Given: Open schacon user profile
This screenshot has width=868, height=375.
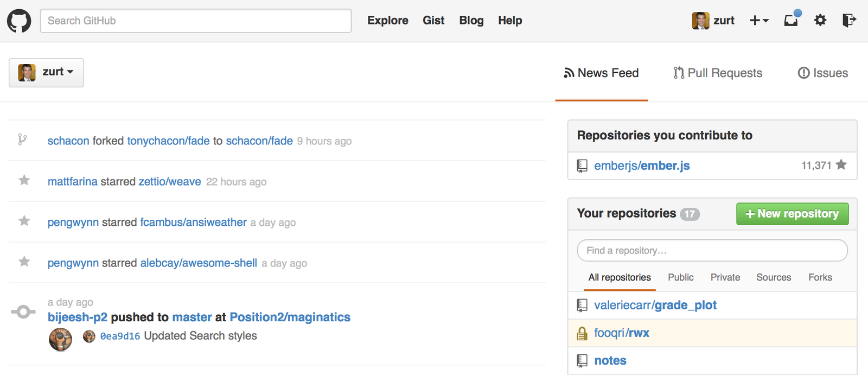Looking at the screenshot, I should pos(68,141).
